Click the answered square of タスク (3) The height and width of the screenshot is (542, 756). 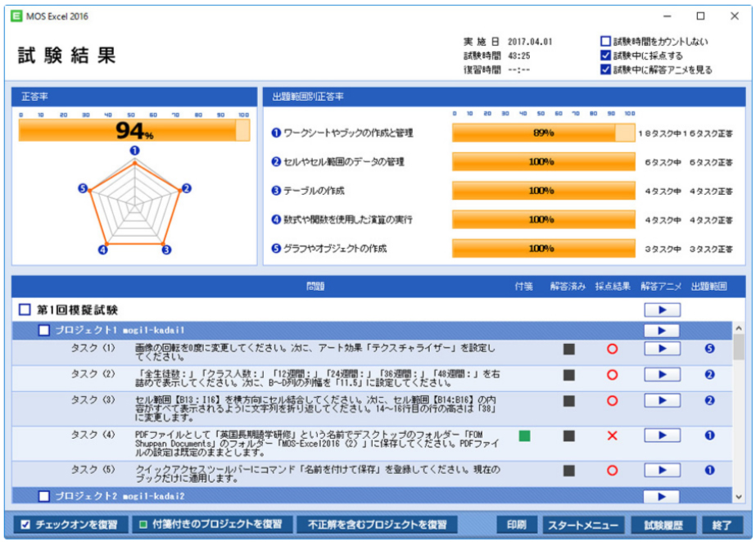(569, 401)
